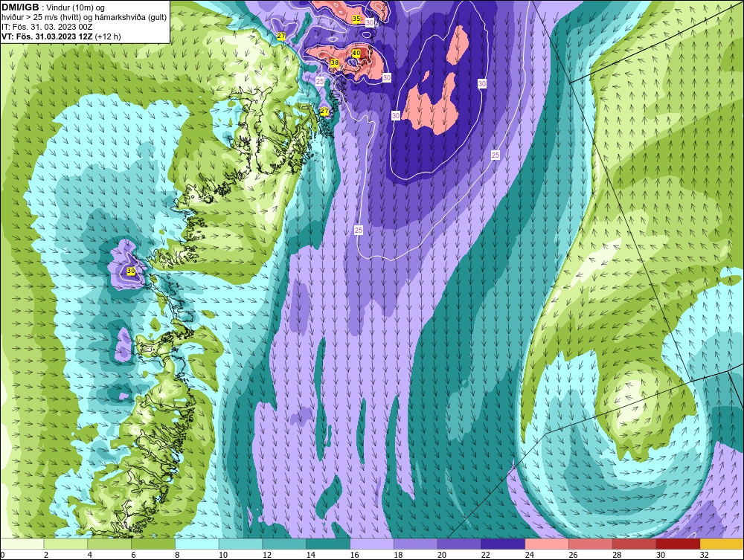Image resolution: width=744 pixels, height=560 pixels.
Task: Select legend swatch between 18 and 20
Action: click(416, 544)
